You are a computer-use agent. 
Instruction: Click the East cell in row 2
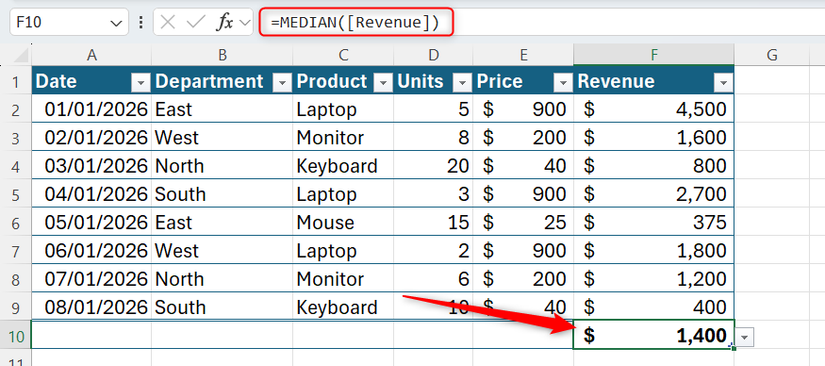[x=222, y=109]
